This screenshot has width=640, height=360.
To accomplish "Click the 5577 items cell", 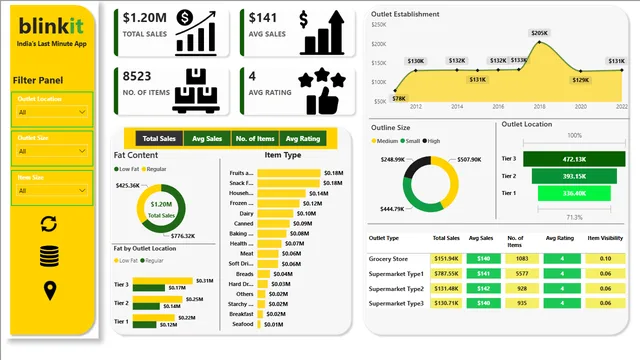I will click(x=522, y=273).
